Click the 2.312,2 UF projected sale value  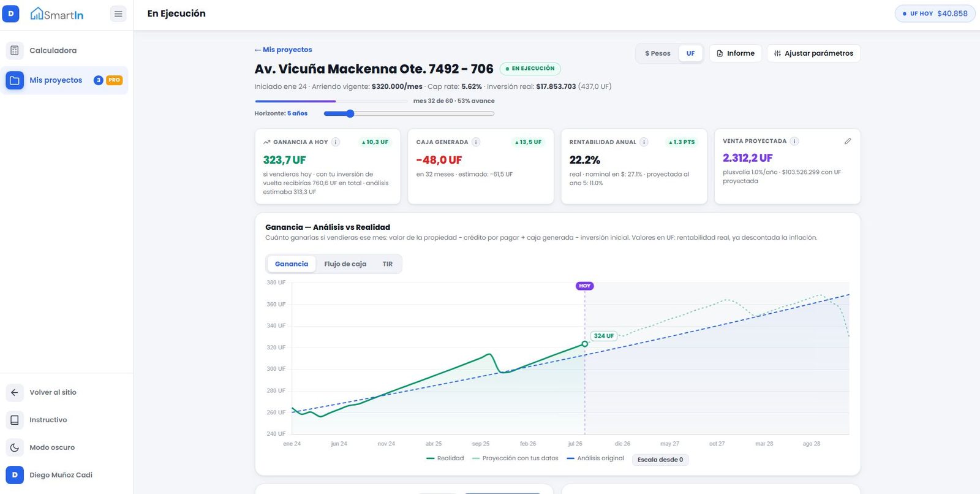[748, 158]
